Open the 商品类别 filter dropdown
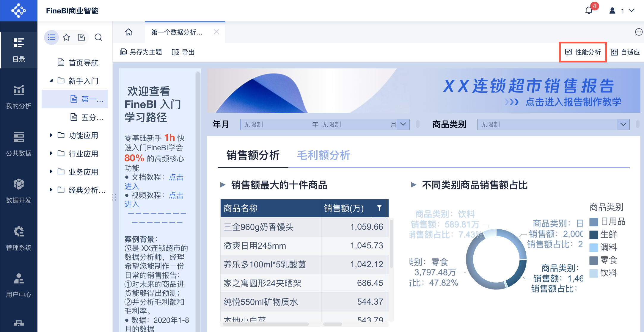Image resolution: width=644 pixels, height=332 pixels. (x=623, y=124)
